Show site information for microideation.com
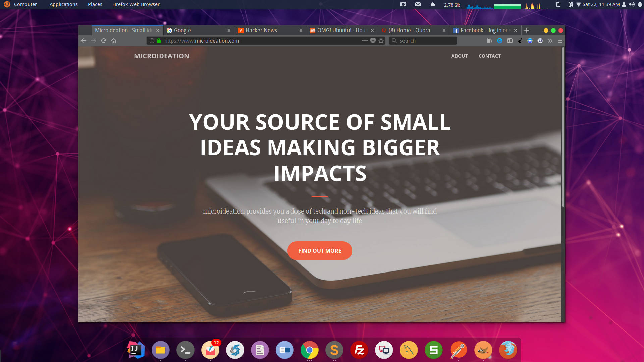 click(x=152, y=41)
